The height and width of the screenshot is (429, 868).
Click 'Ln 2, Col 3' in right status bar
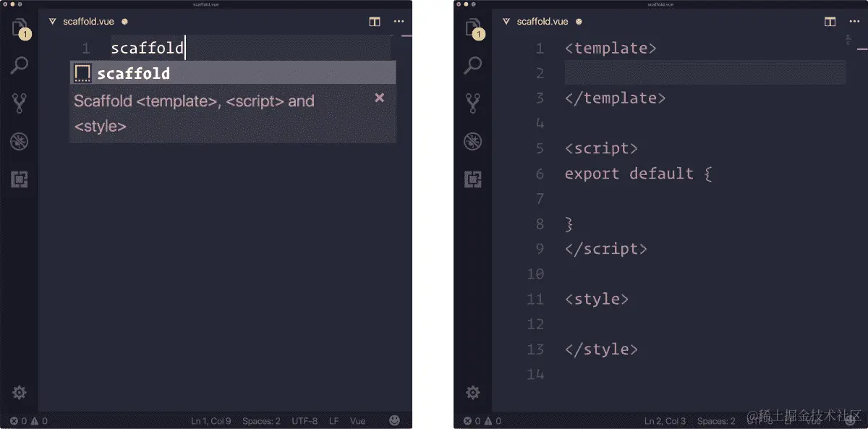point(665,421)
